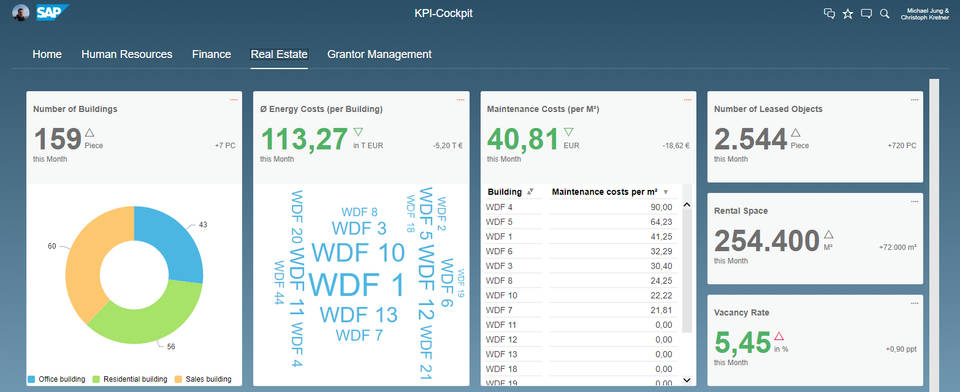Image resolution: width=960 pixels, height=392 pixels.
Task: Open Maintenance costs per m² column dropdown
Action: point(666,192)
